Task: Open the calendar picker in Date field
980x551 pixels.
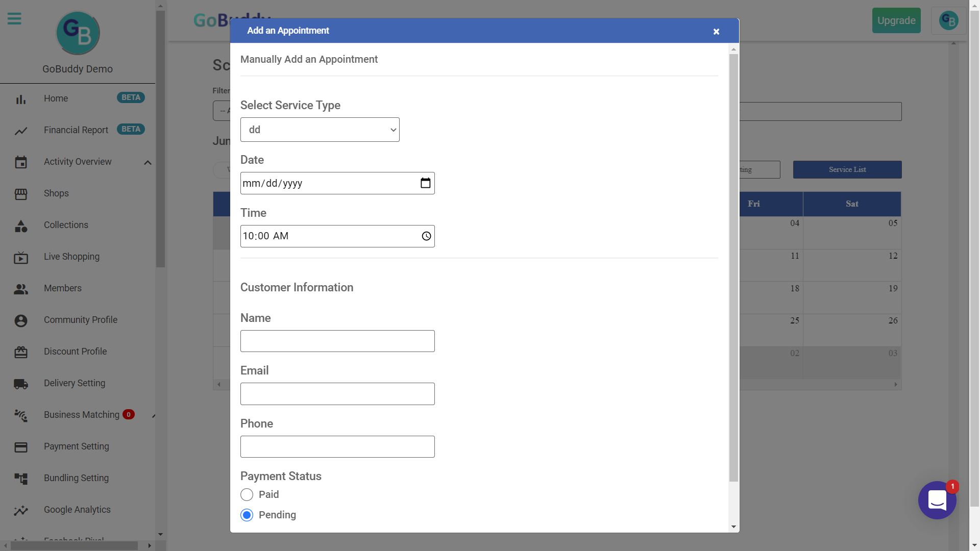Action: click(x=425, y=183)
